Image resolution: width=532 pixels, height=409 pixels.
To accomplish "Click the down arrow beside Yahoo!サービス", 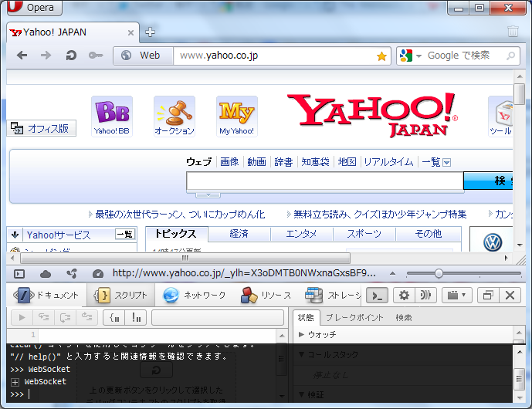I will pyautogui.click(x=15, y=235).
